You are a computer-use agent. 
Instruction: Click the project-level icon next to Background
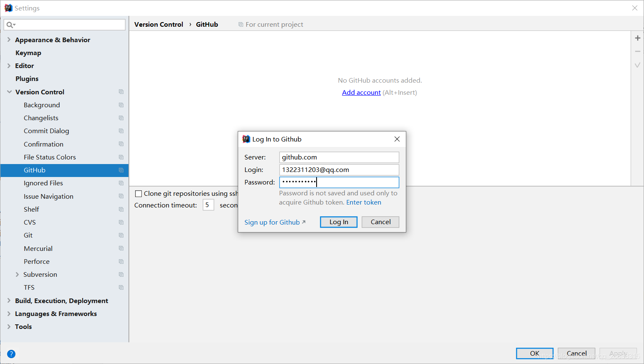121,105
